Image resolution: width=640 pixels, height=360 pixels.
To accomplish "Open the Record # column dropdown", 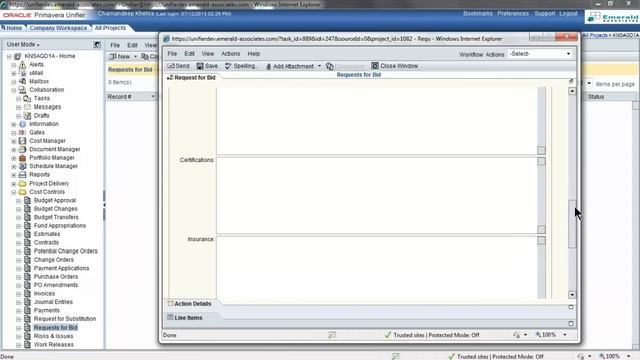I will [x=153, y=97].
